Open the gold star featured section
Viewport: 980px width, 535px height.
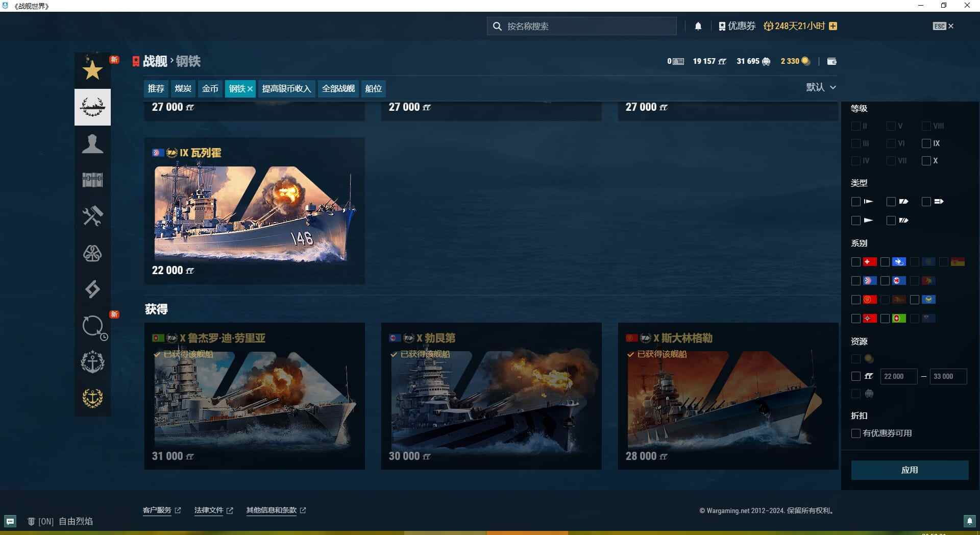(x=92, y=70)
